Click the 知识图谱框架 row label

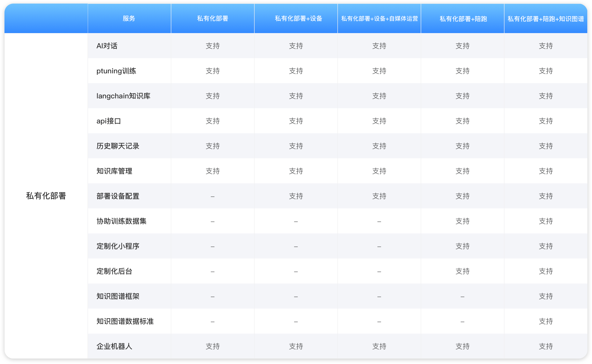pyautogui.click(x=118, y=296)
